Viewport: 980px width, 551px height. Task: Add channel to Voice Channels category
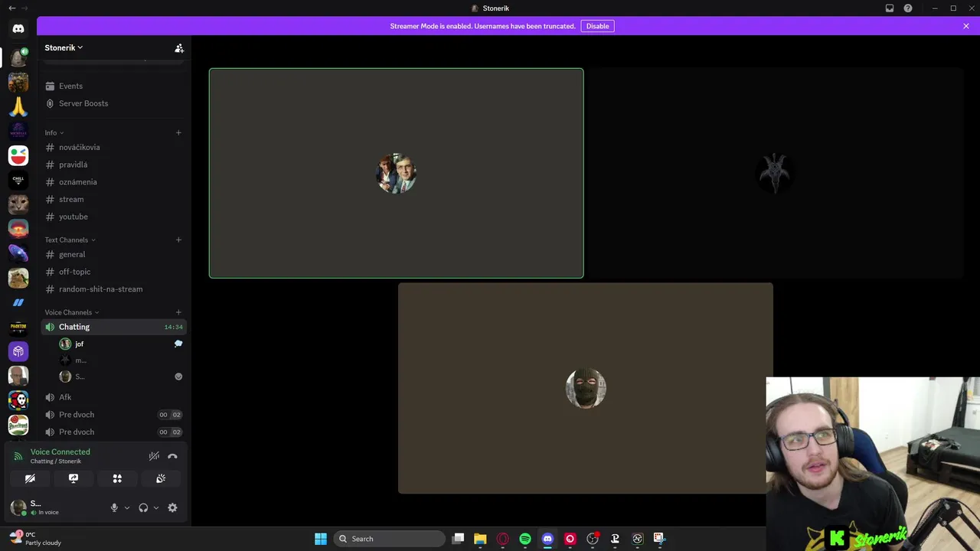[178, 312]
